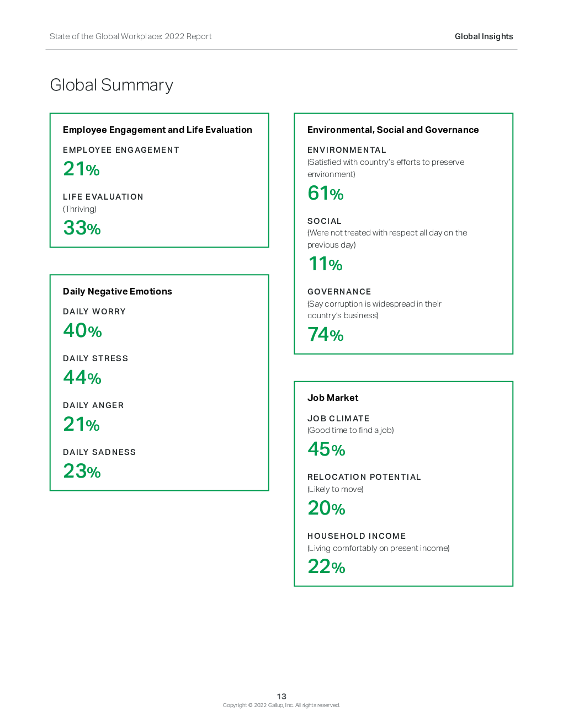Viewport: 563px width, 728px height.
Task: Click the State of the Global Workplace title
Action: [131, 36]
